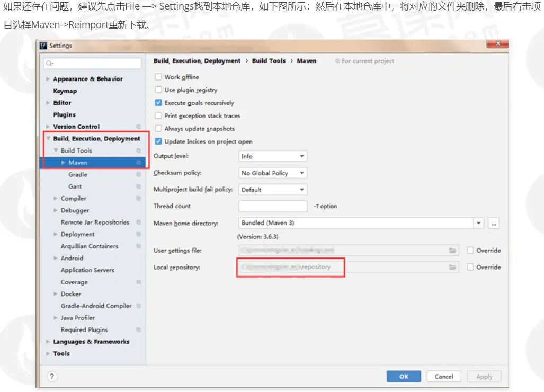
Task: Close the Settings dialog window
Action: click(497, 43)
